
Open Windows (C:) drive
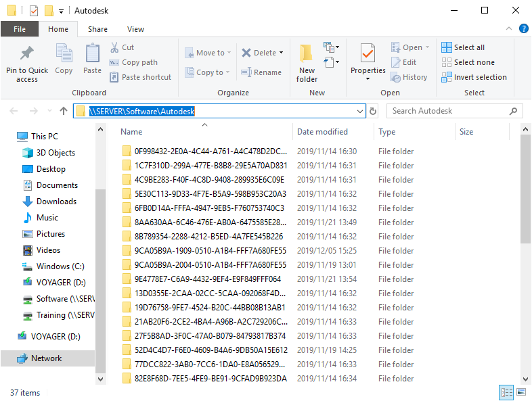coord(53,266)
